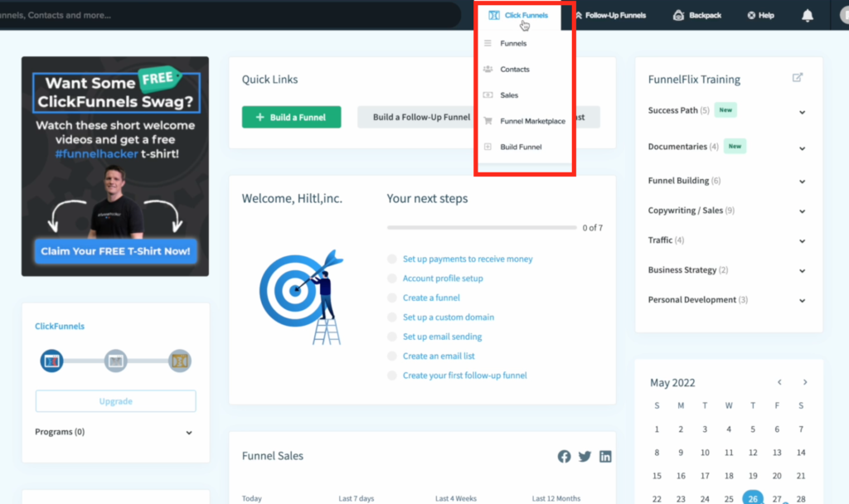Select the first ClickFunnels plan step icon

(x=52, y=361)
